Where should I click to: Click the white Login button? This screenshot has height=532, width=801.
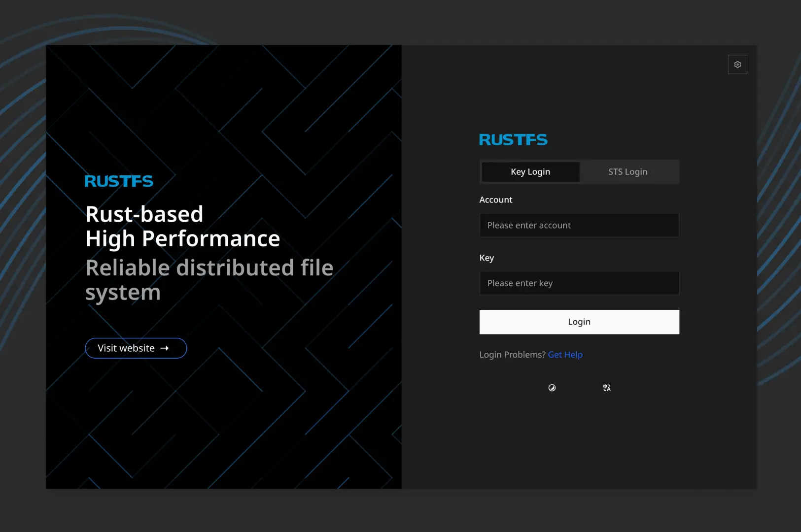[x=579, y=322]
